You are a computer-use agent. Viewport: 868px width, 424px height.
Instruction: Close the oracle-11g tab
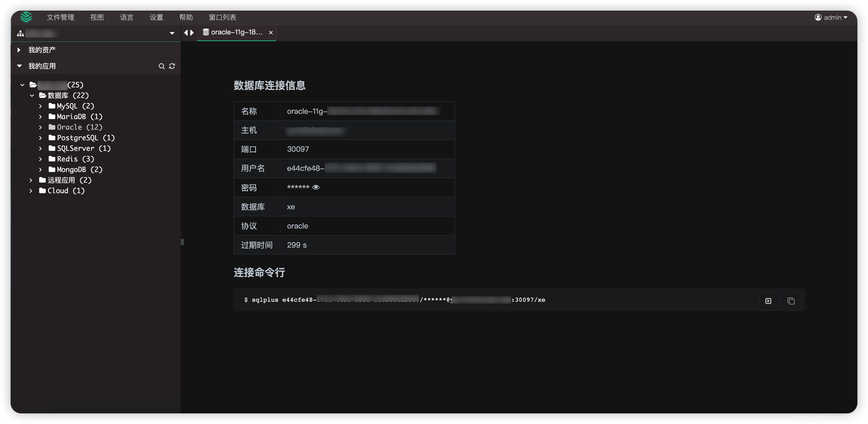pos(271,33)
